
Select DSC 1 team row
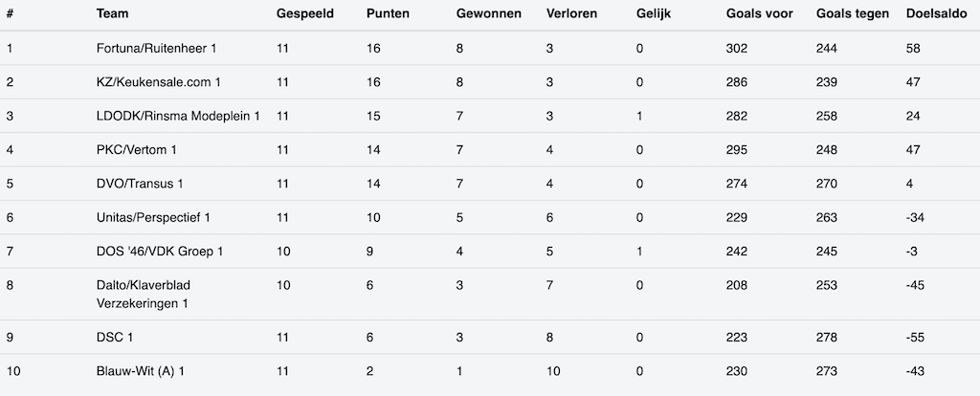click(117, 337)
